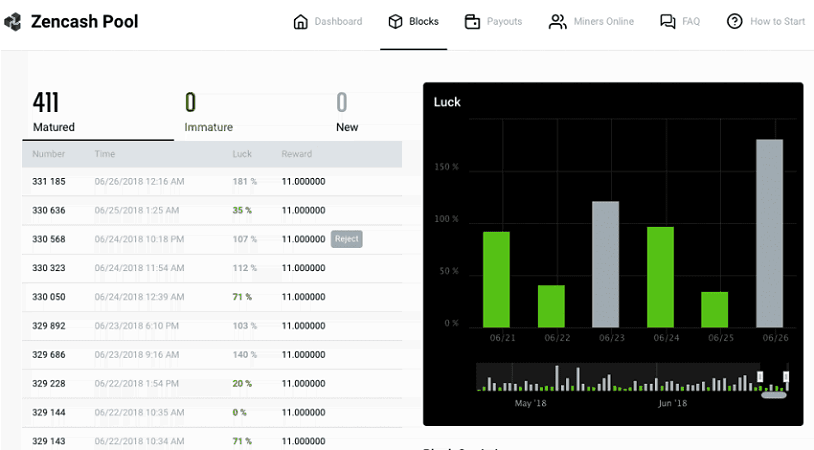Viewport: 814px width, 450px height.
Task: Go to the Miners Online page
Action: coord(603,22)
